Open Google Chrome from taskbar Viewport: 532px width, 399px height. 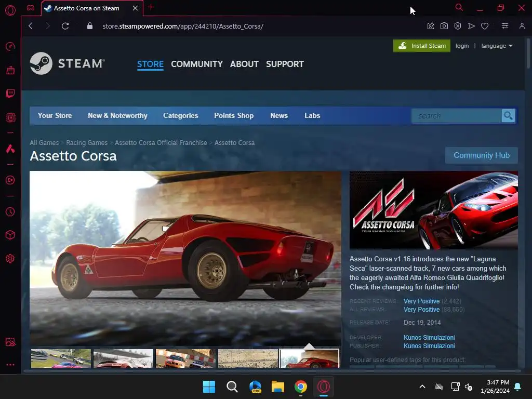[301, 387]
